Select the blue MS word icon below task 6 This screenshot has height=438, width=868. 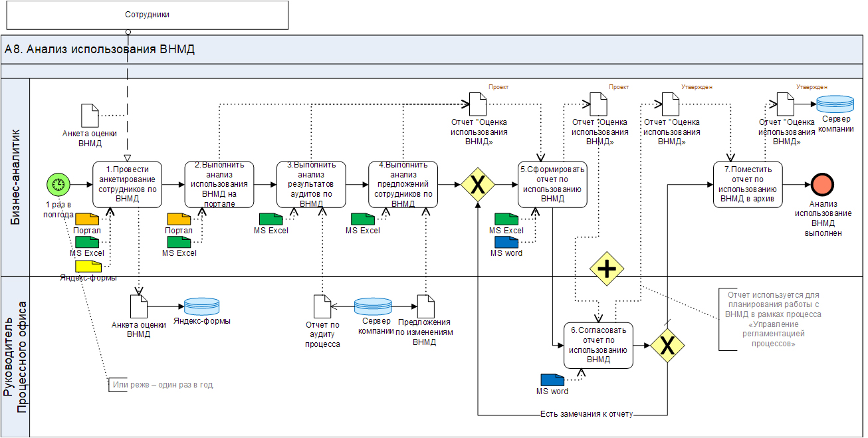point(552,380)
